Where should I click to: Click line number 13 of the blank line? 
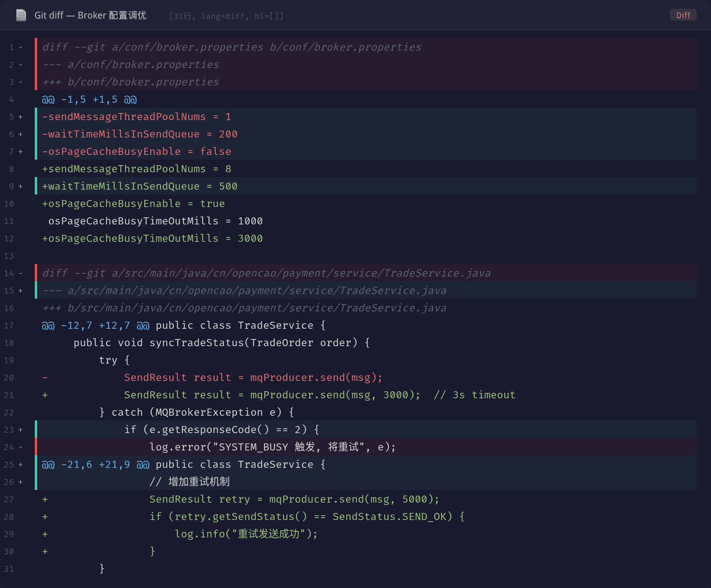(9, 256)
